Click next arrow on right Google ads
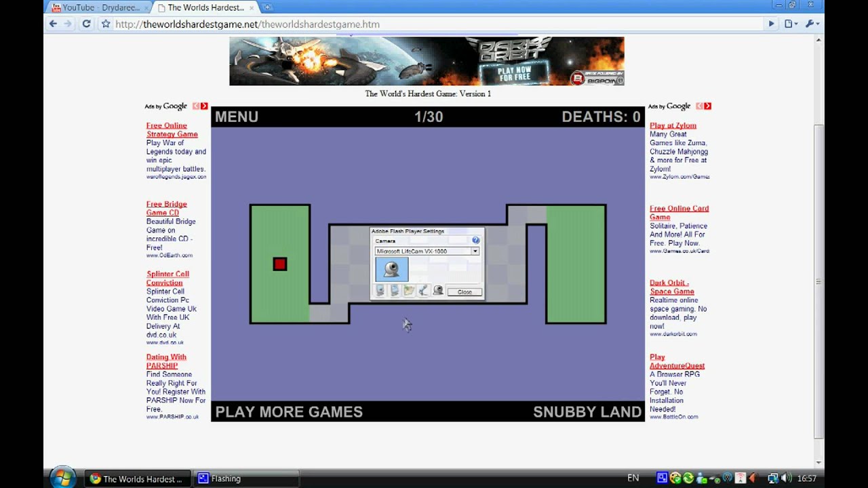868x488 pixels. [707, 106]
